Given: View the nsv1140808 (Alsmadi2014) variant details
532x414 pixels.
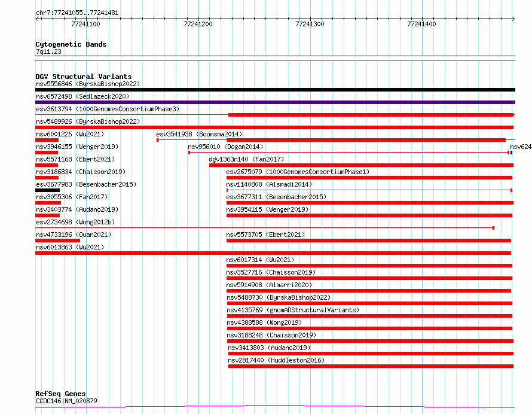Looking at the screenshot, I should coord(269,185).
